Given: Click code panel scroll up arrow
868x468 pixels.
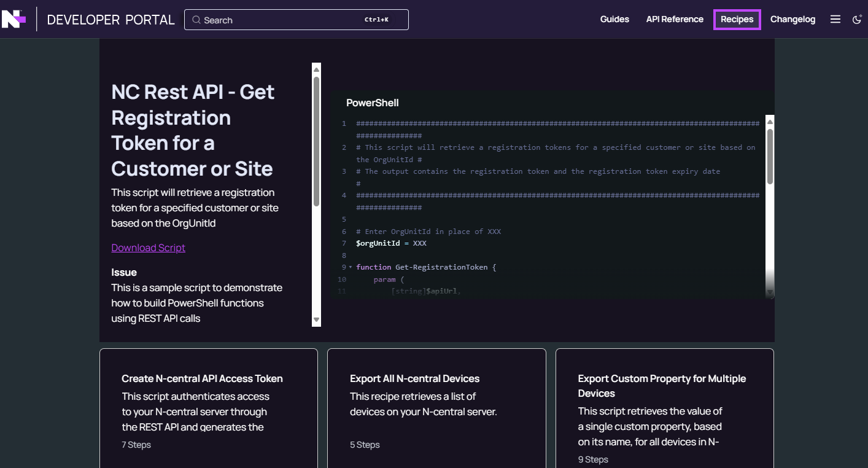Looking at the screenshot, I should point(770,121).
